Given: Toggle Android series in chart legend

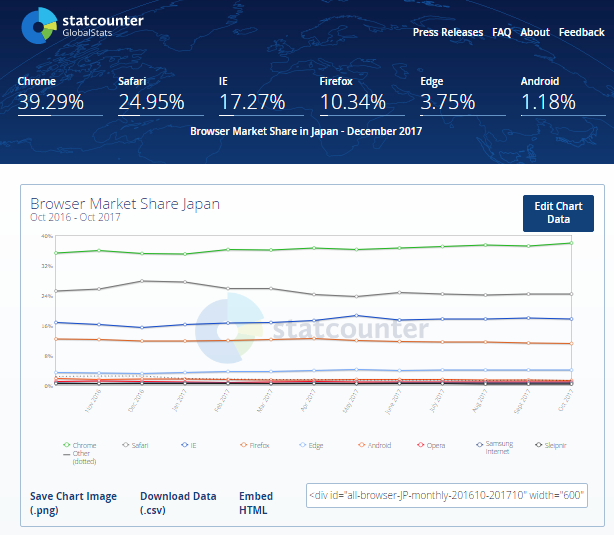Looking at the screenshot, I should (x=375, y=445).
